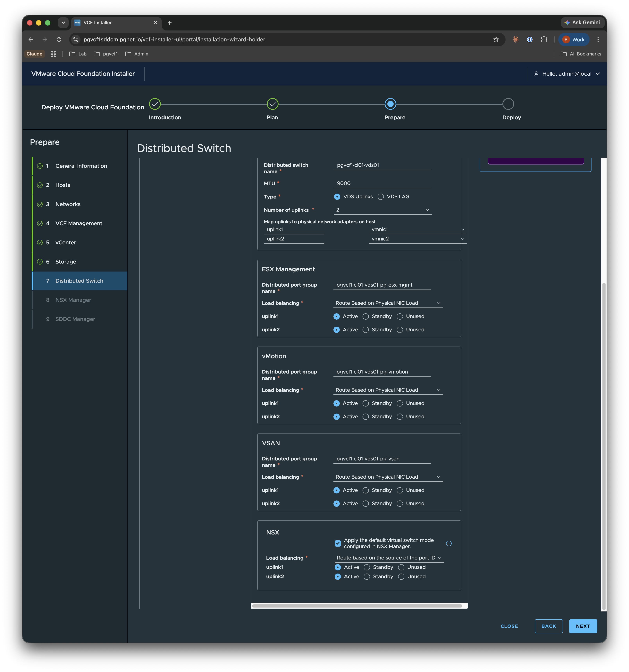The image size is (629, 672).
Task: Open the Admin bookmarks folder
Action: click(x=137, y=54)
